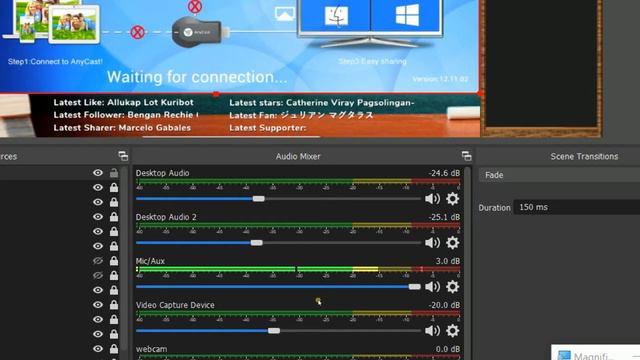Unlock the lower hidden source's padlock
Image resolution: width=640 pixels, height=360 pixels.
point(114,276)
